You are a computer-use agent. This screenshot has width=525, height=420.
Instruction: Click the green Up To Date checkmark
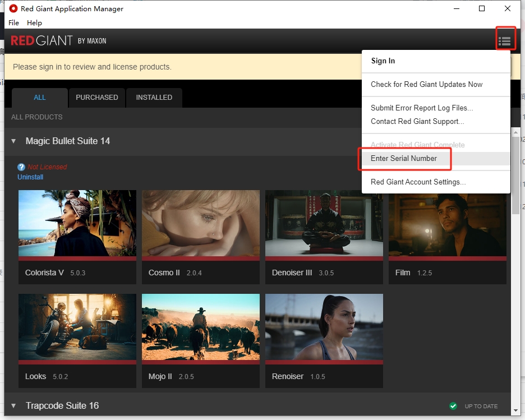coord(453,406)
